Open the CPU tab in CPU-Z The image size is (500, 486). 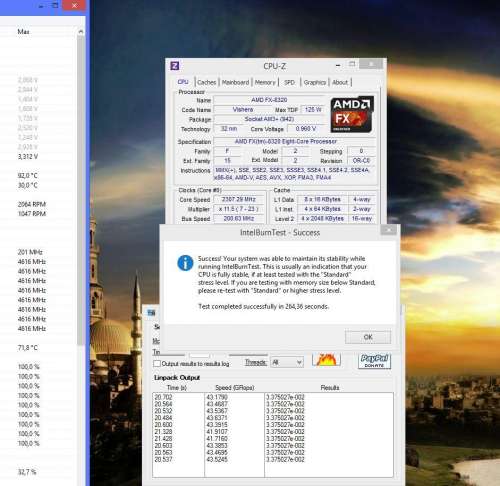coord(183,82)
